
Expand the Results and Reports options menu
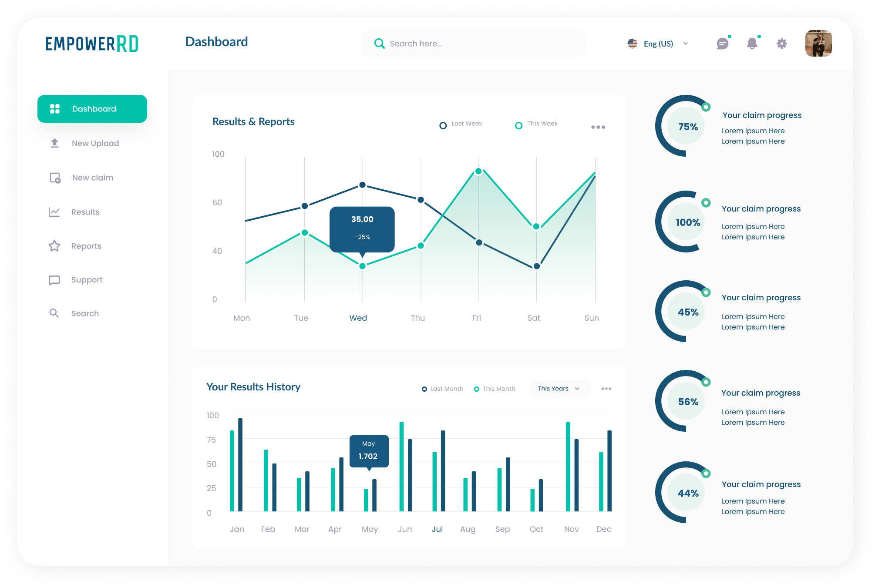pos(598,127)
